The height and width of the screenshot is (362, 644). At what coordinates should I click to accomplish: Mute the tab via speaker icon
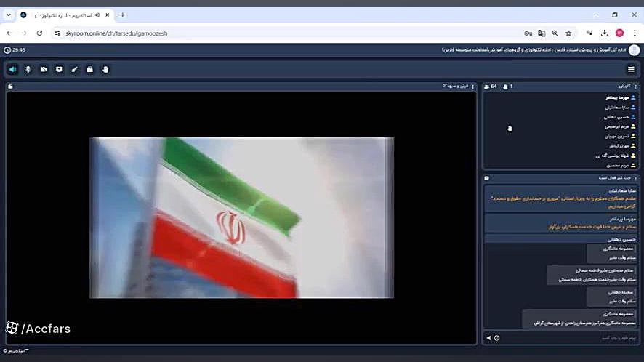[97, 15]
